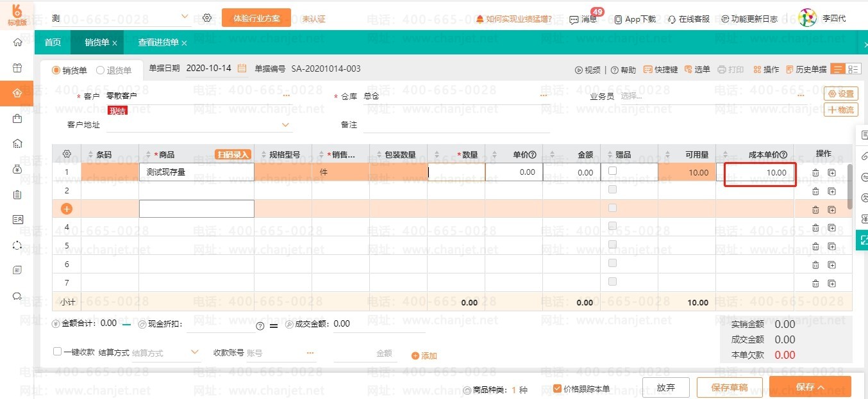868x399 pixels.
Task: Switch to the 查看进货单 tab
Action: [158, 43]
